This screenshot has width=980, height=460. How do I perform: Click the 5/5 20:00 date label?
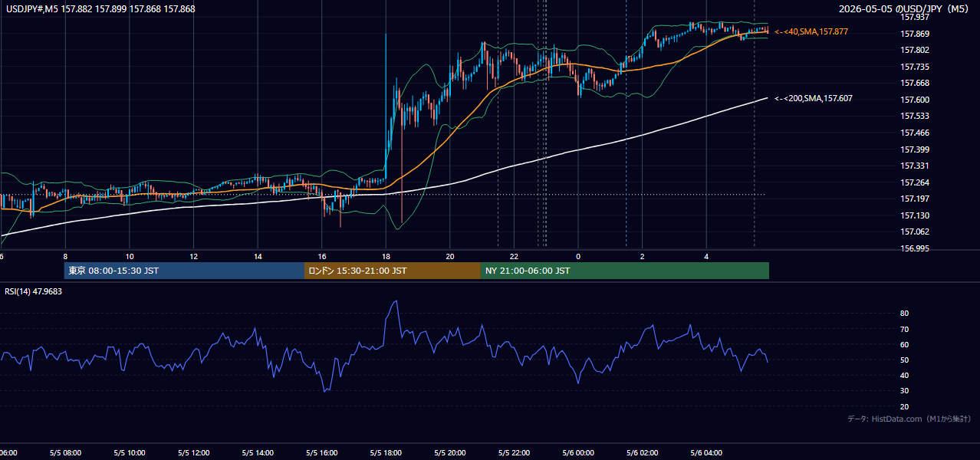coord(450,453)
